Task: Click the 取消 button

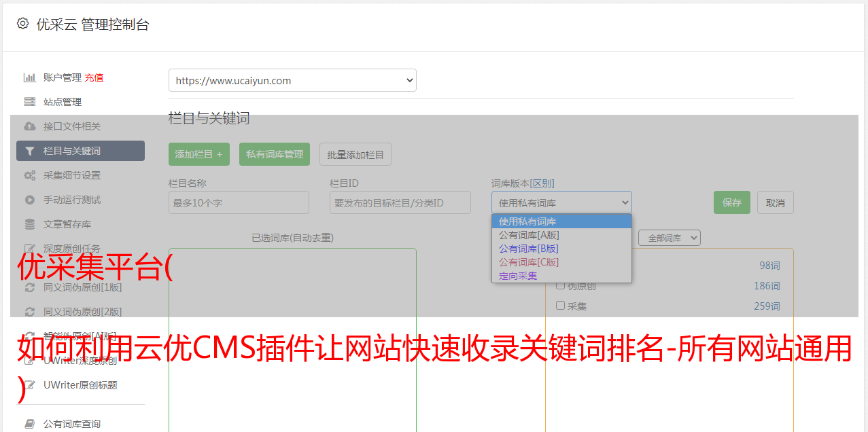Action: (776, 202)
